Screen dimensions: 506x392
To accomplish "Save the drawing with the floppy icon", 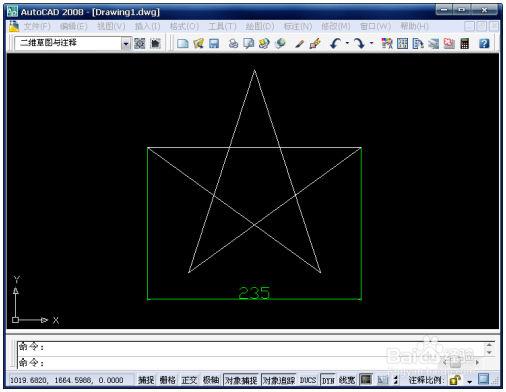I will pyautogui.click(x=214, y=43).
